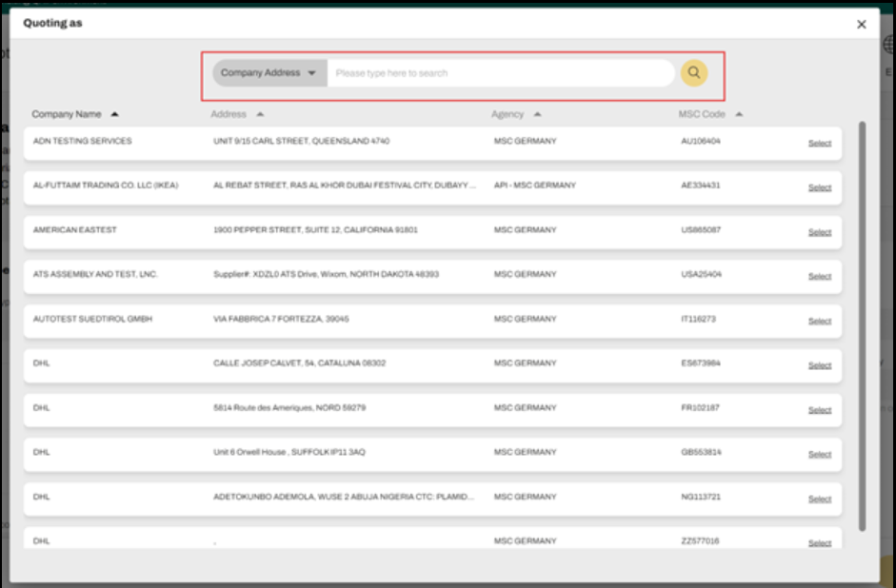The image size is (896, 588).
Task: Select AUTOTEST SUEDTIROL GMBH link
Action: click(x=820, y=322)
